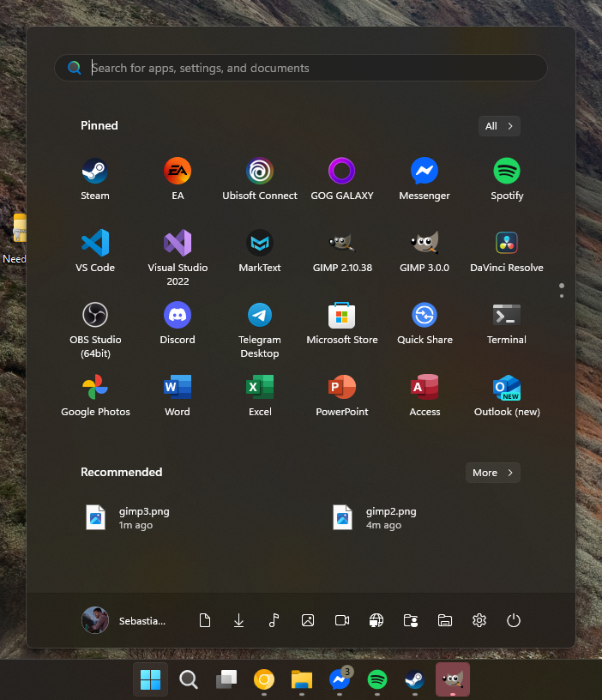Open Microsoft Store
This screenshot has height=700, width=602.
[342, 323]
